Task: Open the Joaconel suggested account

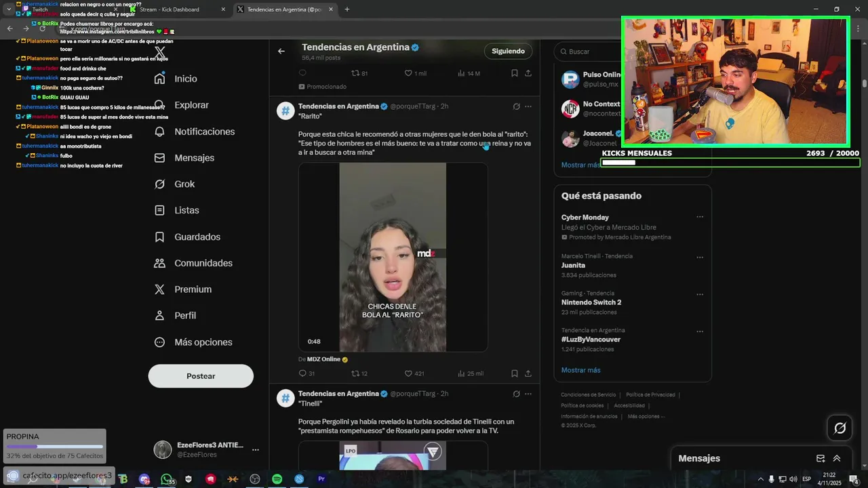Action: point(590,138)
